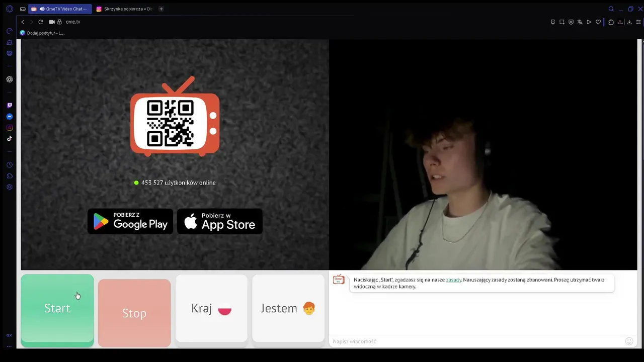Open Settings gear in sidebar
The width and height of the screenshot is (644, 362).
pyautogui.click(x=9, y=187)
